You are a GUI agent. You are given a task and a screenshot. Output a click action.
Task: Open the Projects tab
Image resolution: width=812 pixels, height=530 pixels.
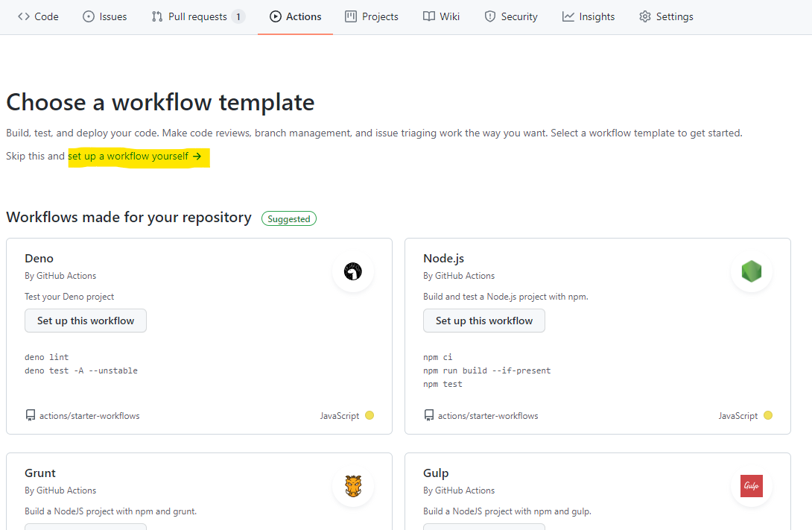click(x=372, y=16)
